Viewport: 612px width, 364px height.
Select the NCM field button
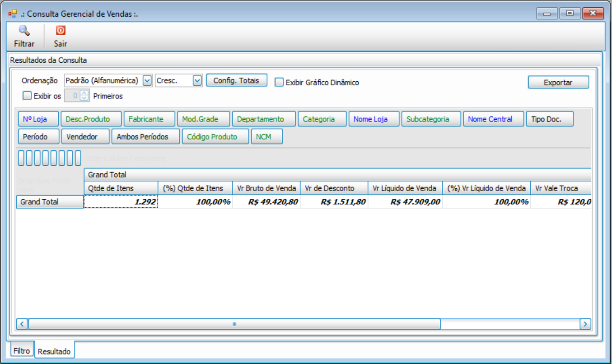[x=267, y=136]
